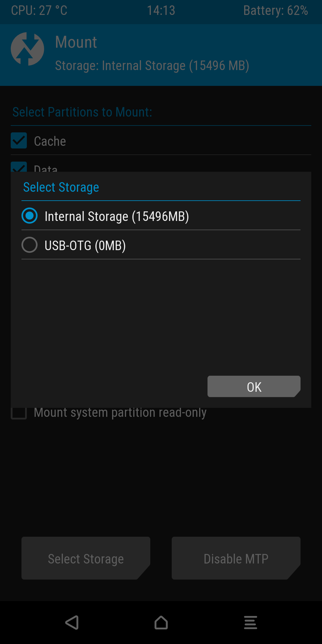Tap the Internal Storage (15496MB) label
This screenshot has width=322, height=644.
(x=117, y=216)
